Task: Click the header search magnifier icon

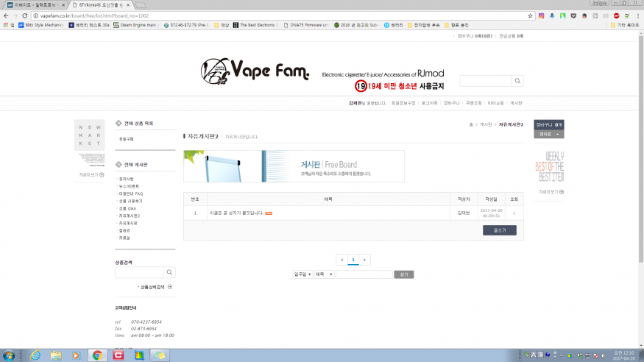Action: (517, 81)
